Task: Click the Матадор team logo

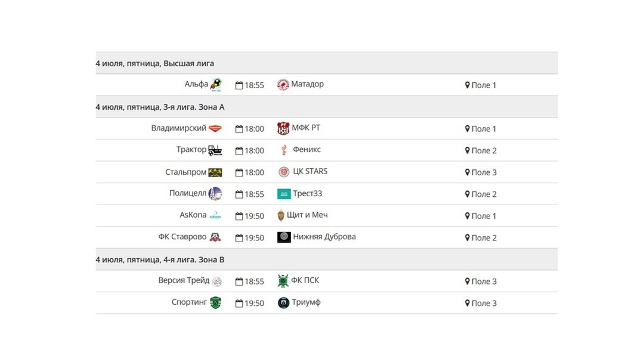Action: coord(283,84)
